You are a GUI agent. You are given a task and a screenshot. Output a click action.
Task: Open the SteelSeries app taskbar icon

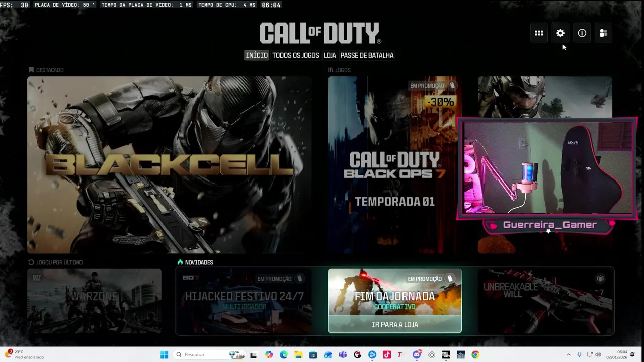[x=431, y=355]
